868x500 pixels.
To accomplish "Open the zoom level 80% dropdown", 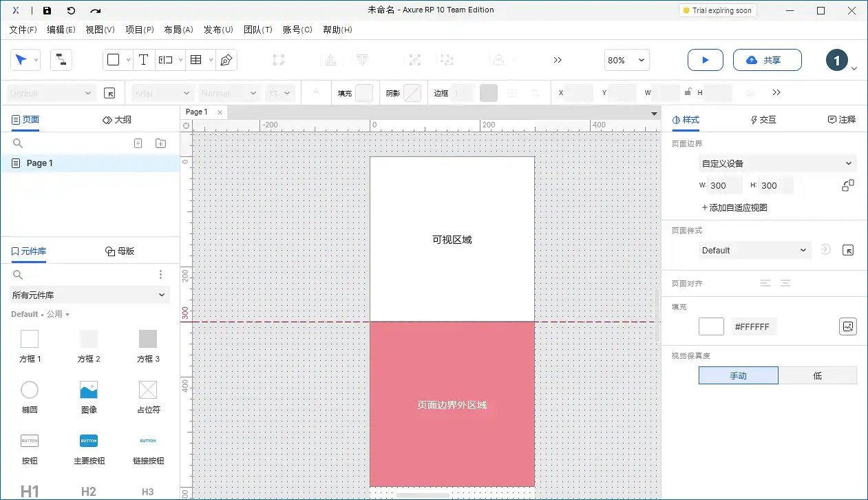I will (x=626, y=60).
